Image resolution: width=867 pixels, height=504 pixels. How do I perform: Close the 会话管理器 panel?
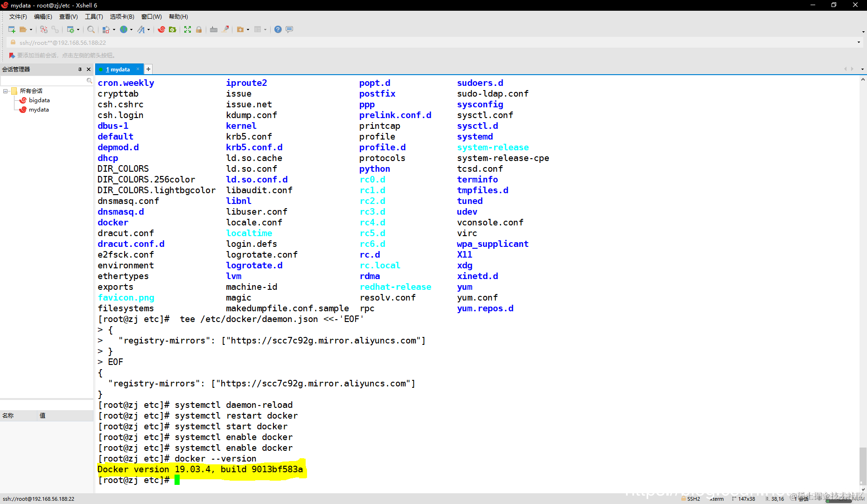point(89,69)
